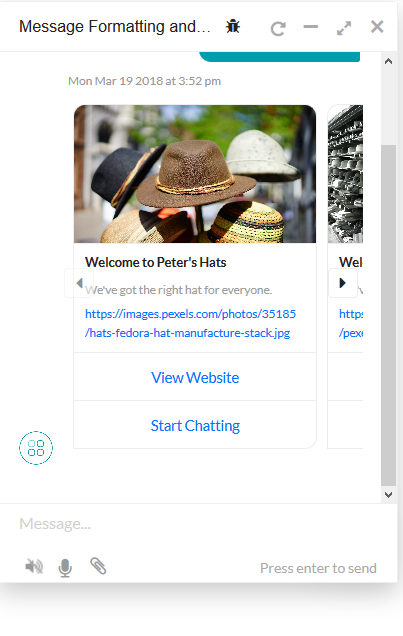
Task: Click the bug debug icon in header
Action: click(233, 26)
